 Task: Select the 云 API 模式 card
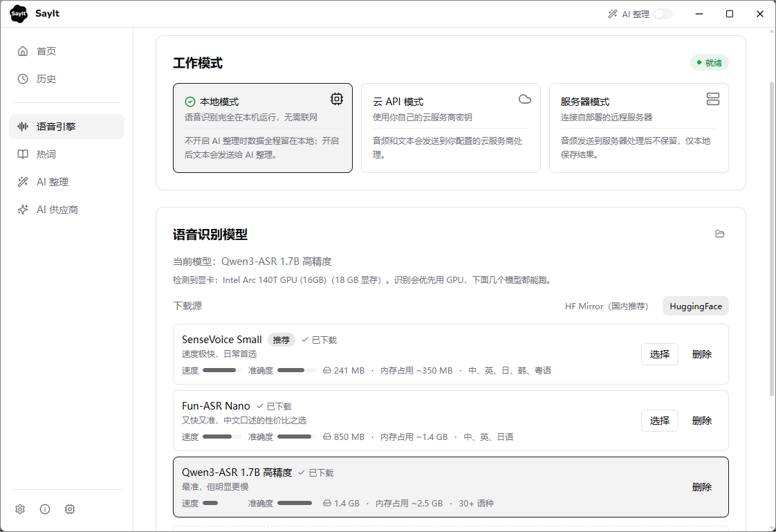[x=451, y=128]
